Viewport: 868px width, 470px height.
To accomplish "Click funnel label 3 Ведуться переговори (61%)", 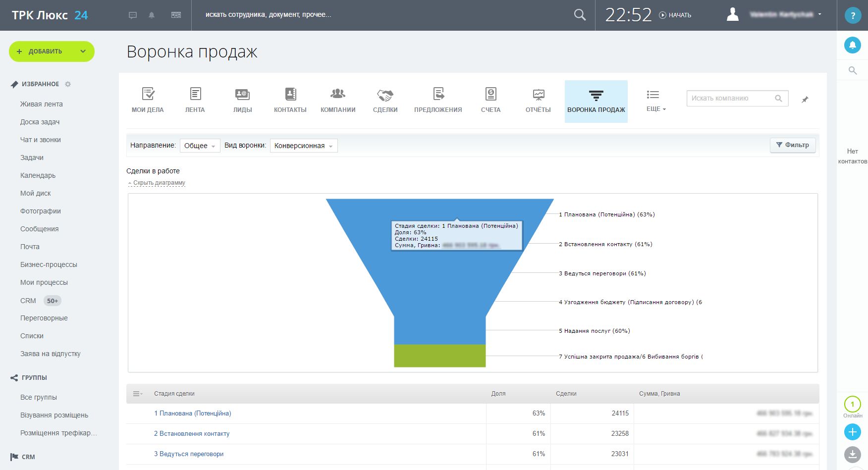I will 602,273.
